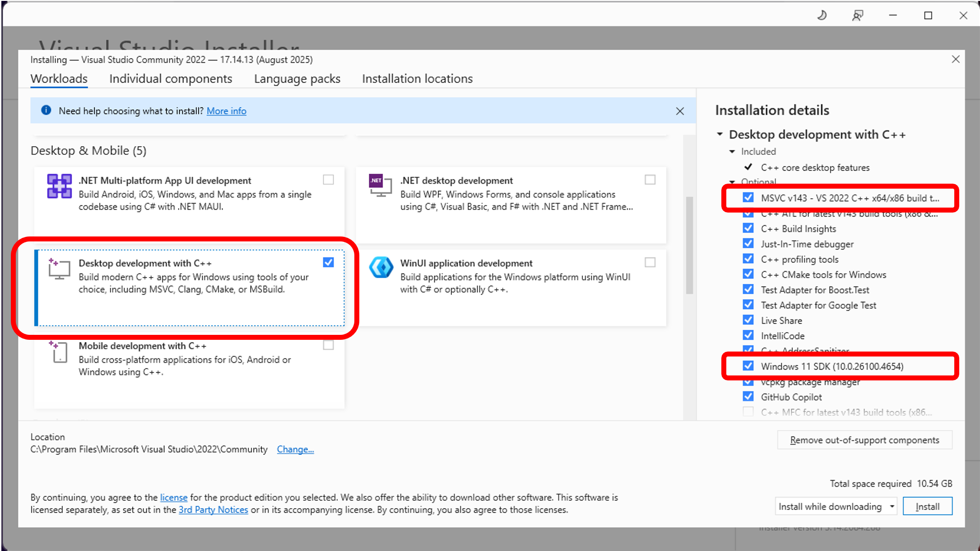Click the WinUI application development icon
Image resolution: width=980 pixels, height=551 pixels.
pyautogui.click(x=381, y=268)
